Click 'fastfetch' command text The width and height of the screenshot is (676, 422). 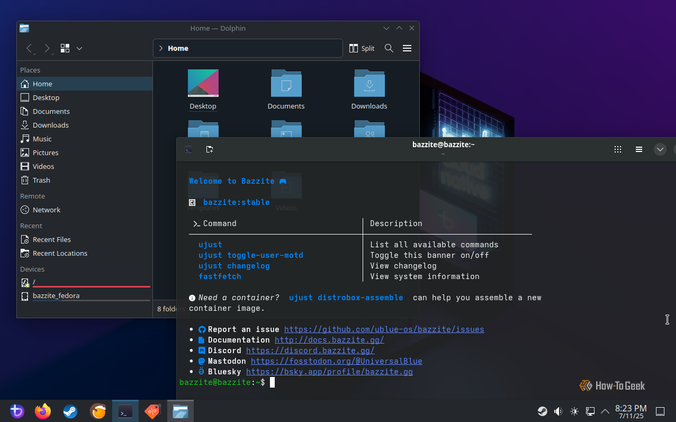tap(220, 276)
